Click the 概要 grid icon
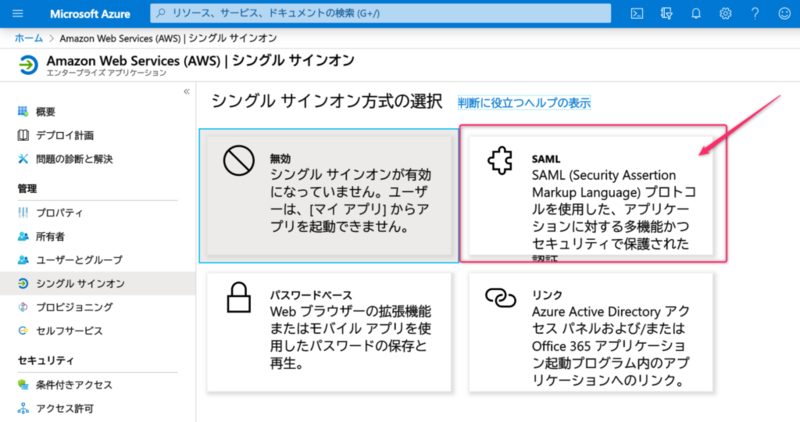Viewport: 800px width, 422px height. tap(23, 112)
